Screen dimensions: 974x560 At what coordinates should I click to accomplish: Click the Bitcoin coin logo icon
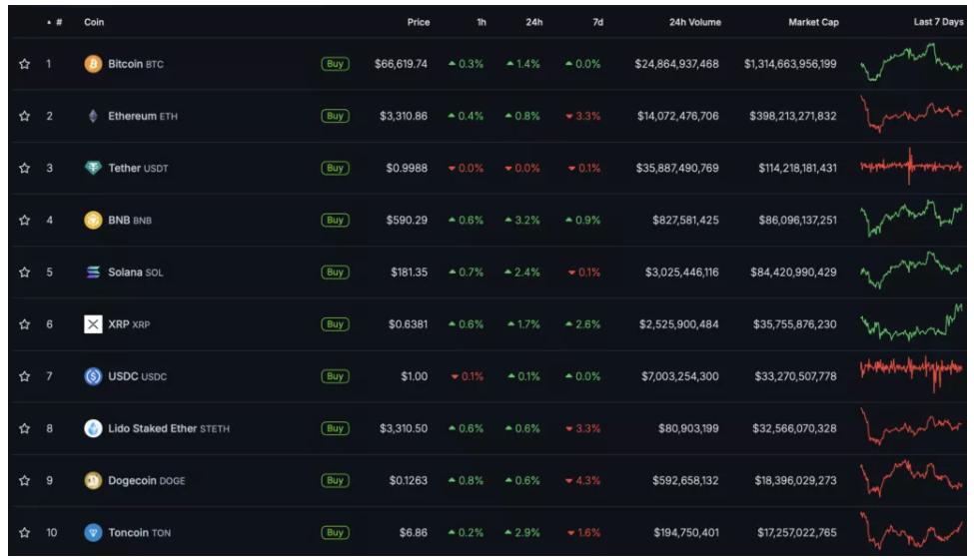tap(93, 64)
